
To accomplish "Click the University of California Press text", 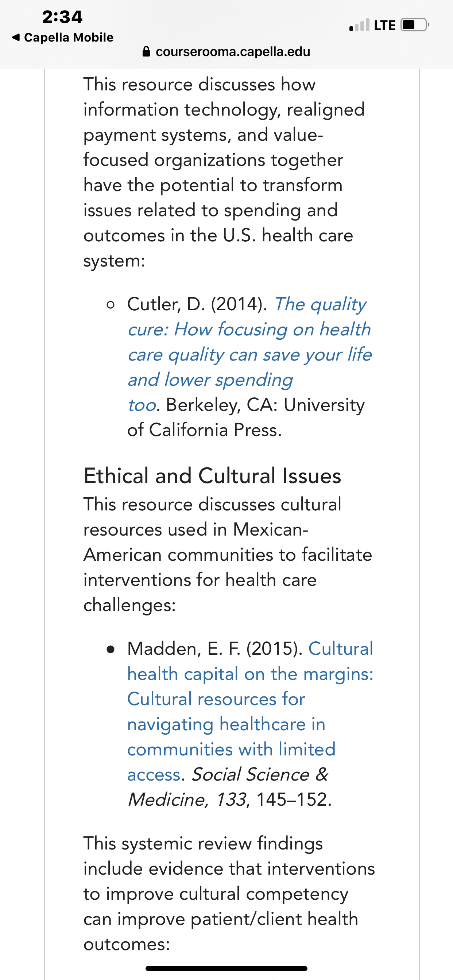I will coord(246,417).
